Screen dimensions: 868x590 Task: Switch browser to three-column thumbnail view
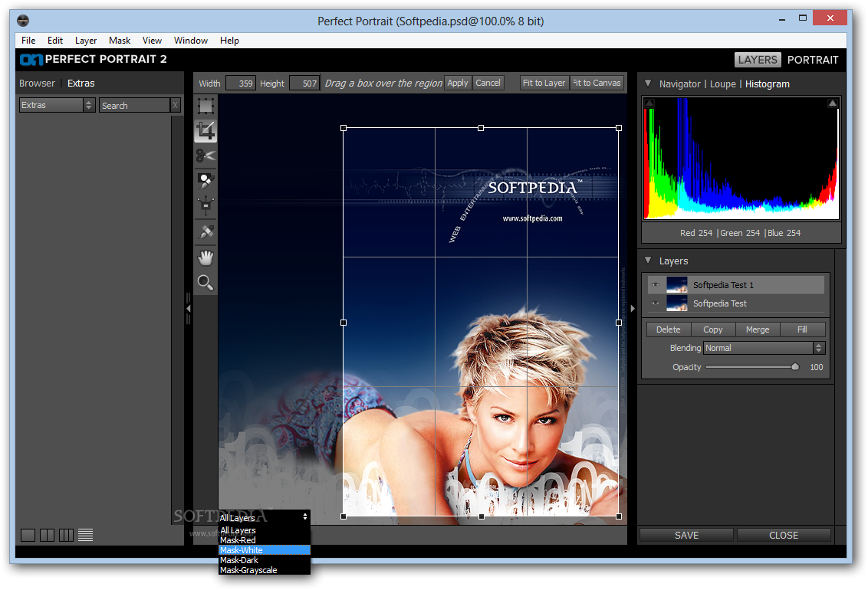pyautogui.click(x=66, y=535)
